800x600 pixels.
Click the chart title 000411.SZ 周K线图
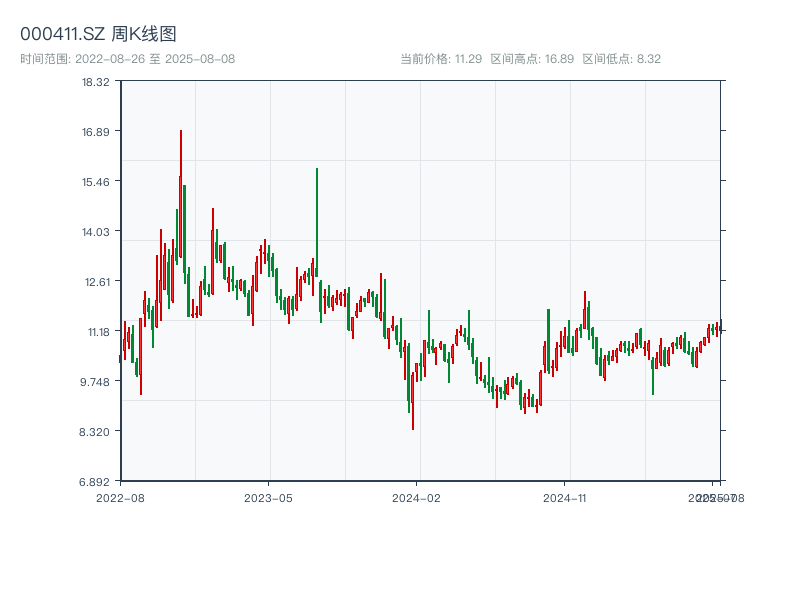point(98,34)
